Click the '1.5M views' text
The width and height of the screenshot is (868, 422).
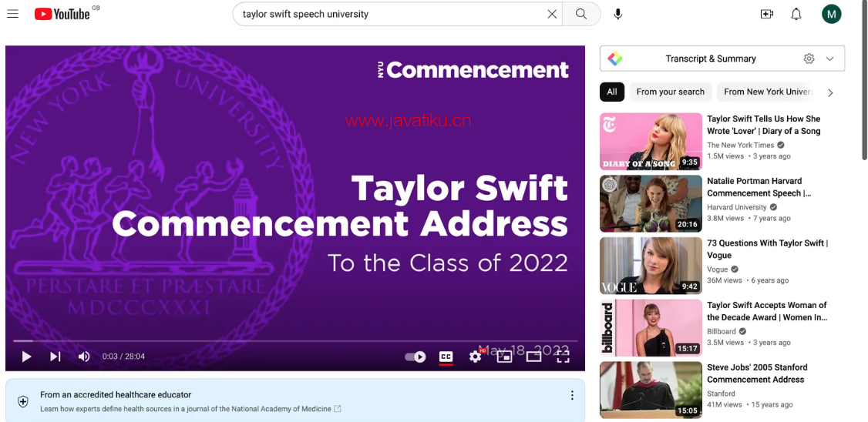[x=725, y=156]
